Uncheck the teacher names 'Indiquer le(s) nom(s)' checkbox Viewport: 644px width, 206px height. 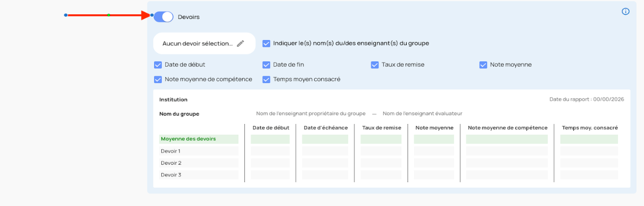click(x=266, y=43)
